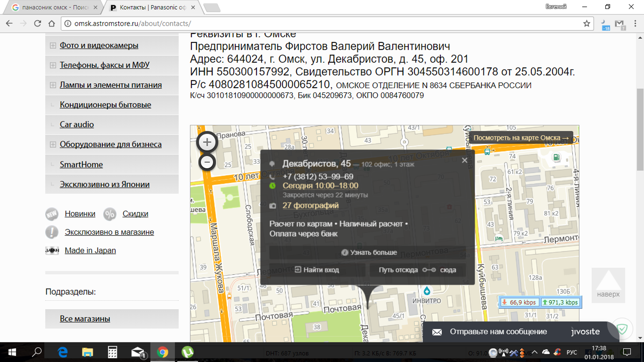Click Путь отсюда route option
The image size is (644, 362).
pyautogui.click(x=398, y=270)
